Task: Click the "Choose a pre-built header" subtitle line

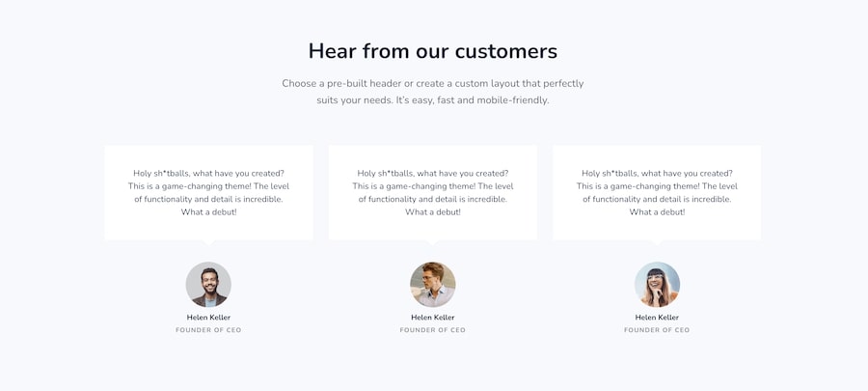Action: pos(433,84)
